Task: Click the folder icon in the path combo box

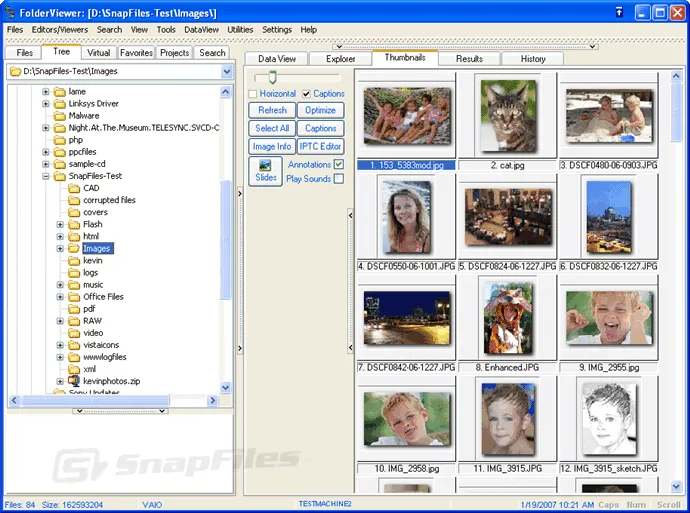Action: coord(15,71)
